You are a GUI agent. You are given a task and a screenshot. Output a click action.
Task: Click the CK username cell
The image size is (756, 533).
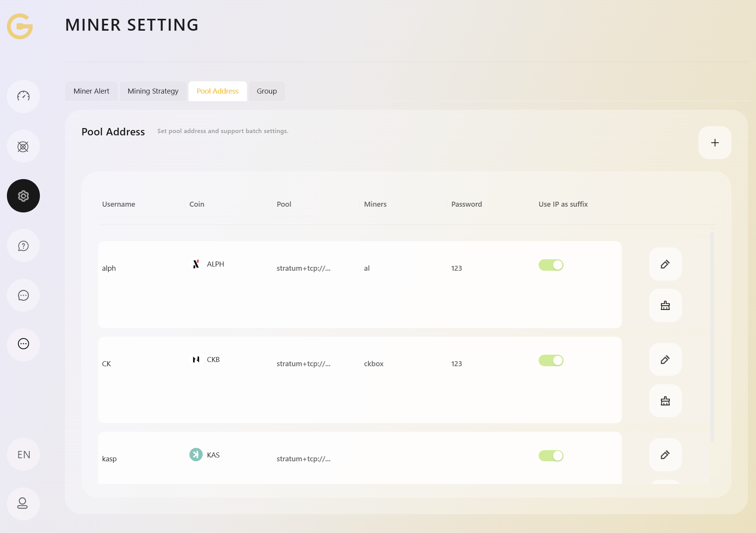click(x=107, y=364)
